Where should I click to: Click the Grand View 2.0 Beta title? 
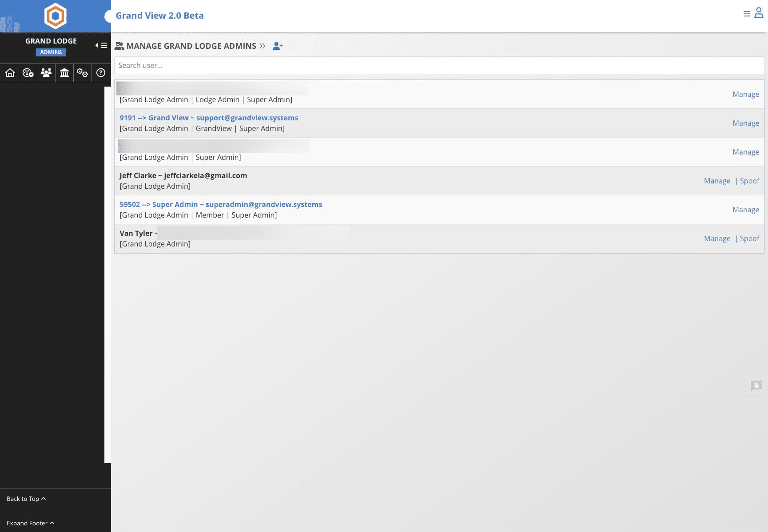[x=159, y=16]
